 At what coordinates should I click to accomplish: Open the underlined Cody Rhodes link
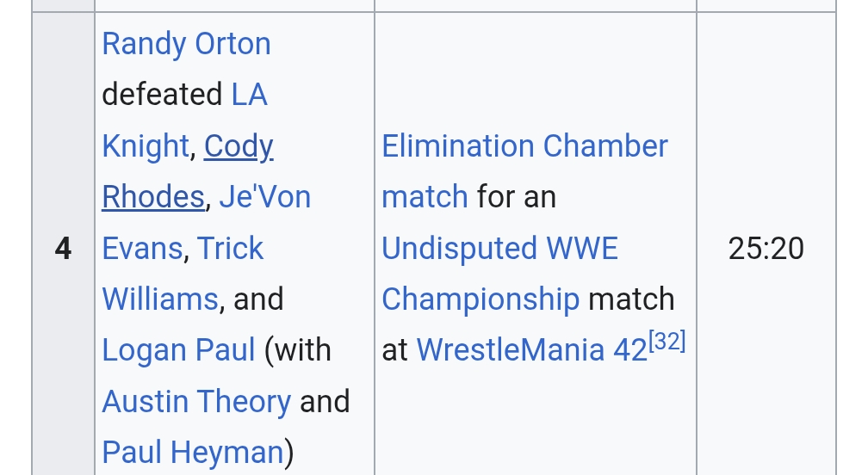pyautogui.click(x=239, y=146)
